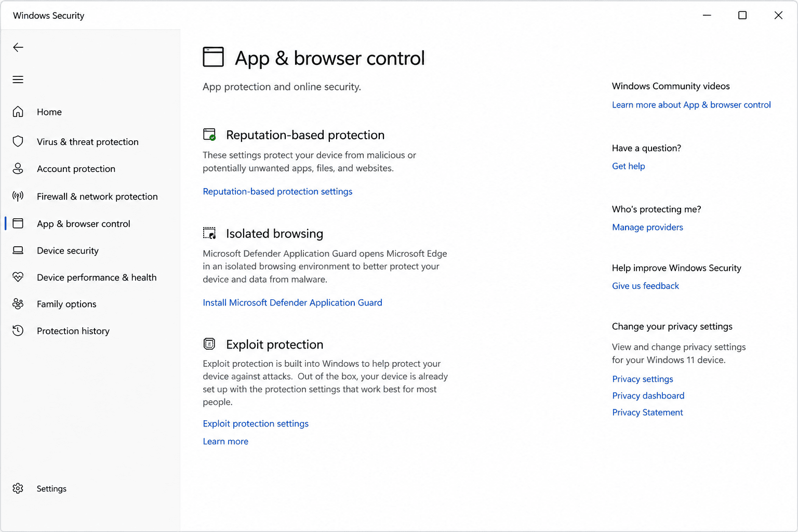Click Help improve Windows Security heading
Image resolution: width=798 pixels, height=532 pixels.
point(676,268)
